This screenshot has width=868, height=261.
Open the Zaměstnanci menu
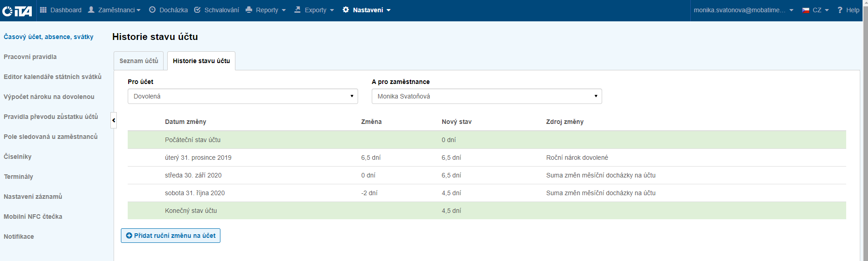(115, 10)
